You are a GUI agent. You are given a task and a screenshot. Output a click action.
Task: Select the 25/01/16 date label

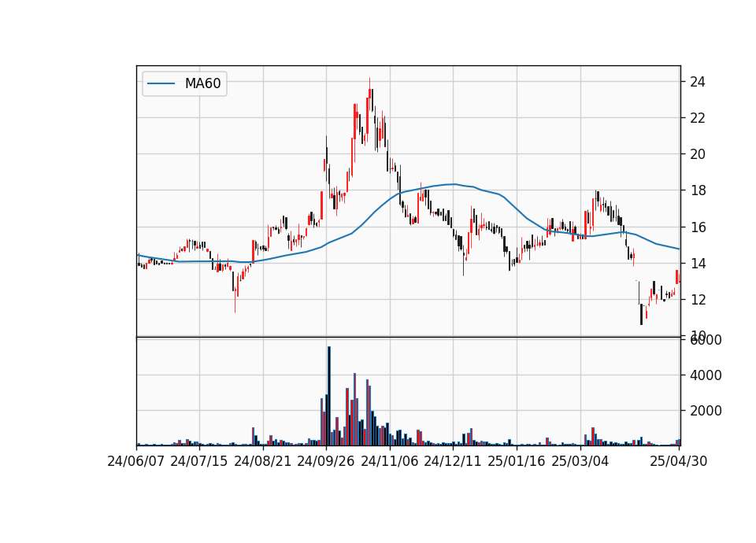coord(517,461)
